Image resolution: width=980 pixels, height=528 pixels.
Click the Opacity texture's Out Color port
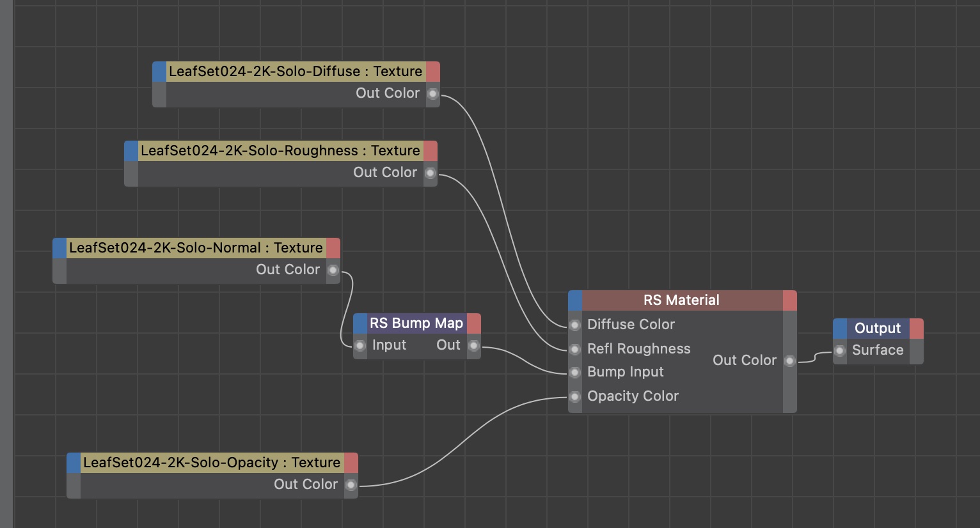pos(351,485)
